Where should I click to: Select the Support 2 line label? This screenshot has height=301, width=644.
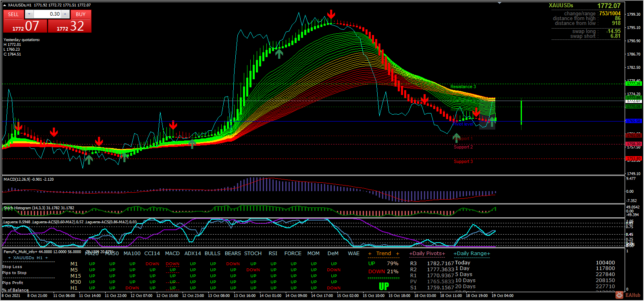pos(463,147)
